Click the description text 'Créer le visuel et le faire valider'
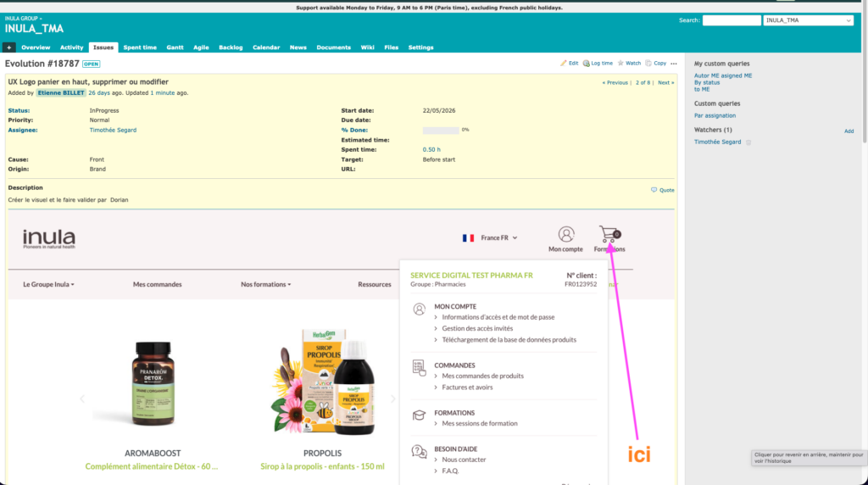 pos(57,200)
